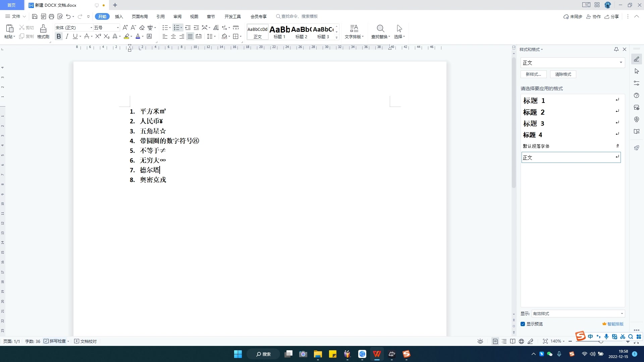The image size is (644, 362).
Task: Increase font size with A+ icon
Action: click(125, 27)
